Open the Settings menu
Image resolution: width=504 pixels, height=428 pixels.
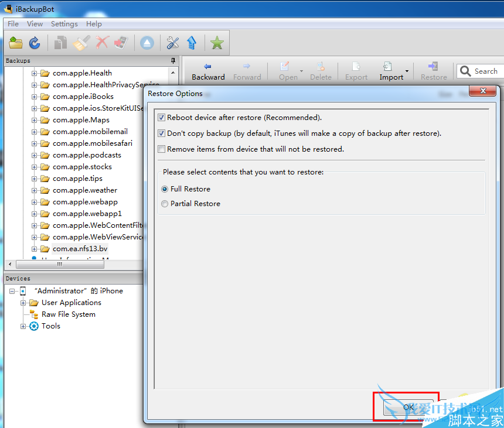tap(64, 24)
